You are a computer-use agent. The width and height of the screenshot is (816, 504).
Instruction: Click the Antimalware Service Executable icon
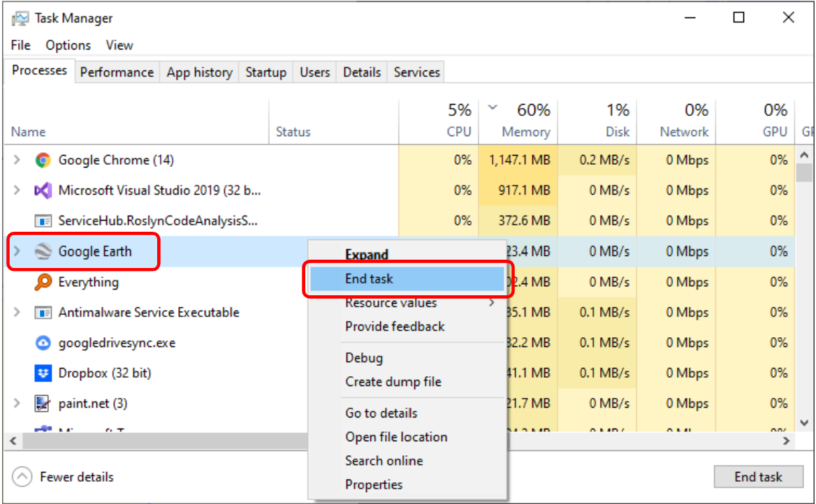43,313
